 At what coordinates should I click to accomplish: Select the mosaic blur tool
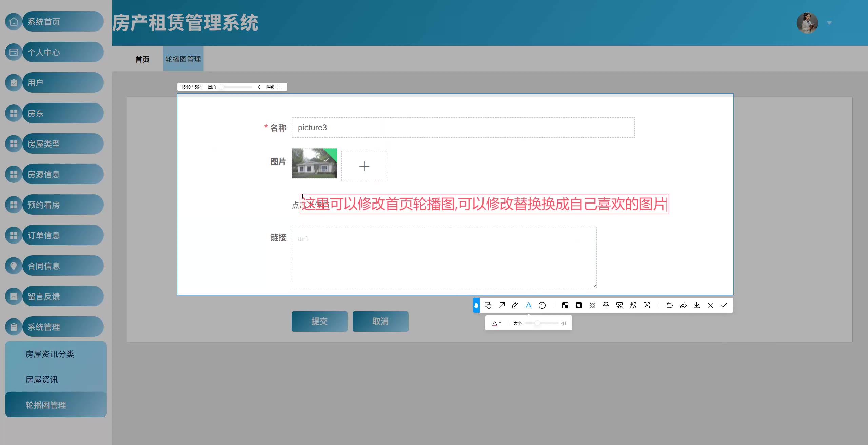[x=565, y=305]
